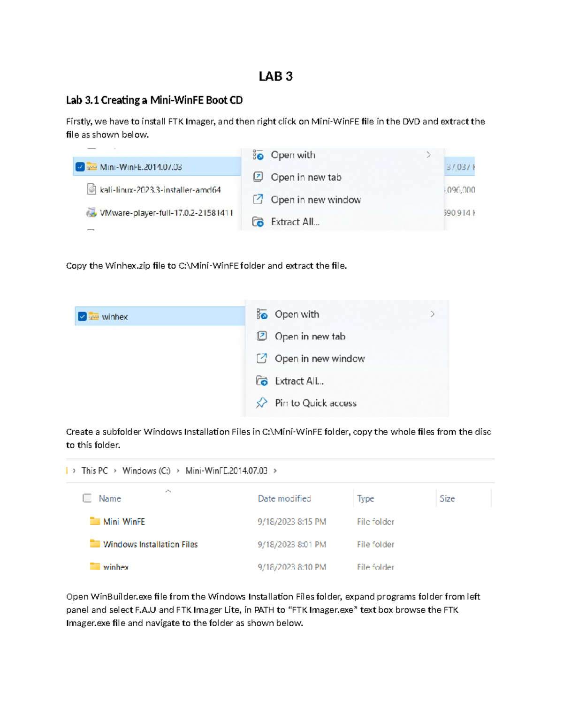The image size is (563, 728).
Task: Click the VMware-player-full installer icon
Action: [x=90, y=212]
